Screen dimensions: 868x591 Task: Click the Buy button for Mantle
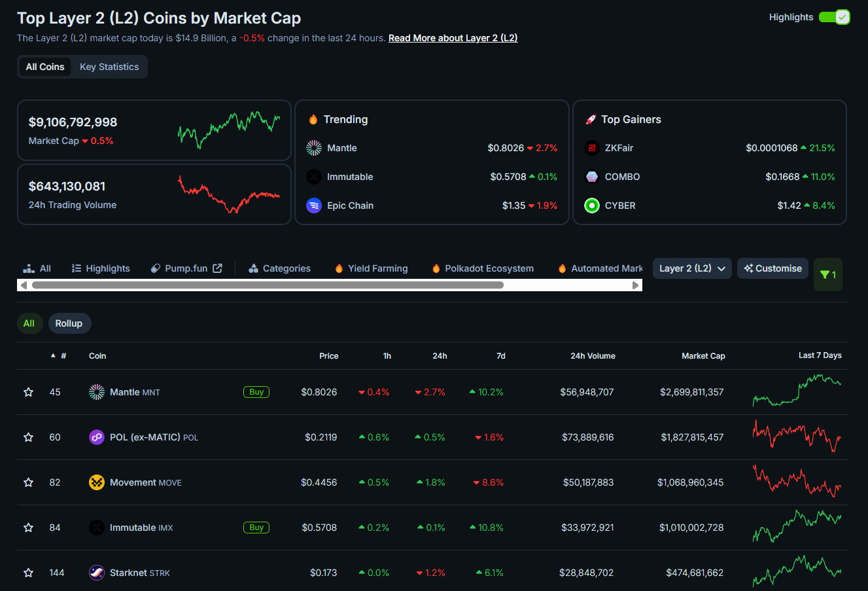point(256,392)
